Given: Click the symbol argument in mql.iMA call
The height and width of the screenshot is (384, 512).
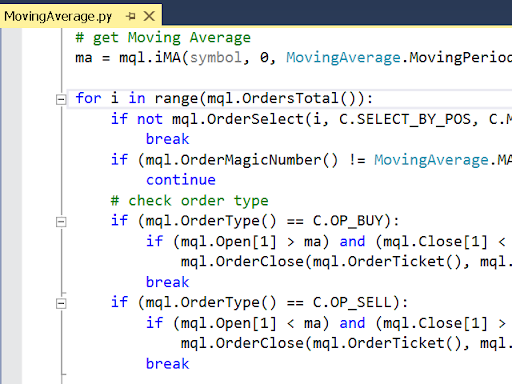Looking at the screenshot, I should click(216, 58).
